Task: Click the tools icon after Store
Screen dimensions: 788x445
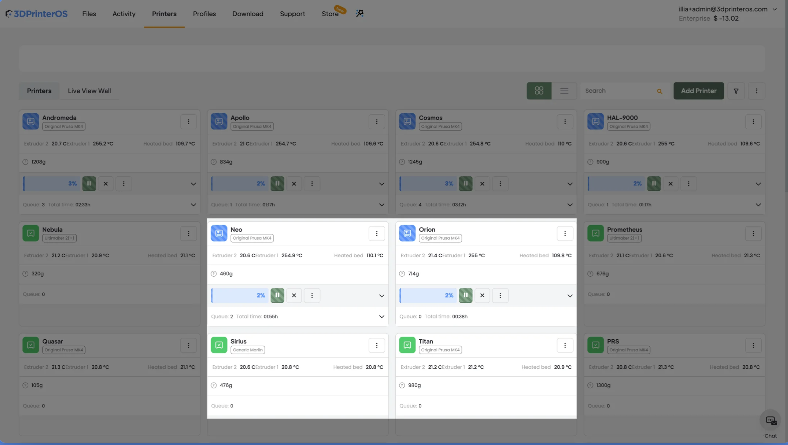Action: [x=360, y=14]
